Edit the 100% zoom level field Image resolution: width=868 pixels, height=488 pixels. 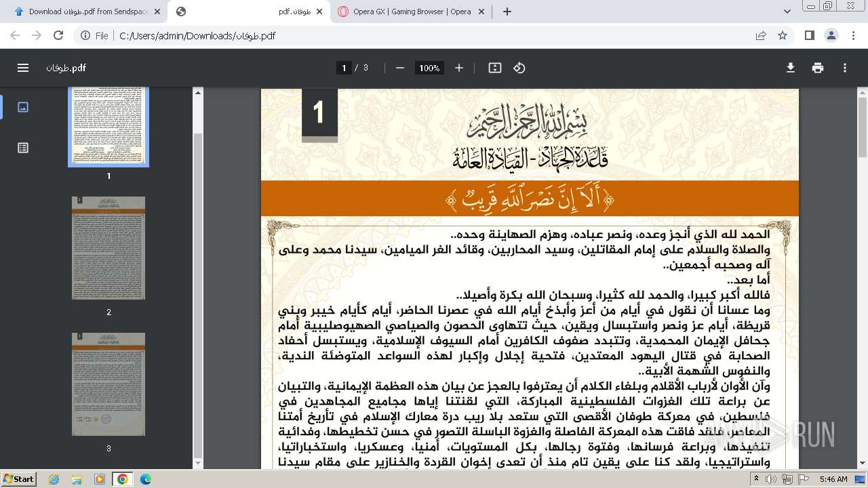[x=429, y=68]
